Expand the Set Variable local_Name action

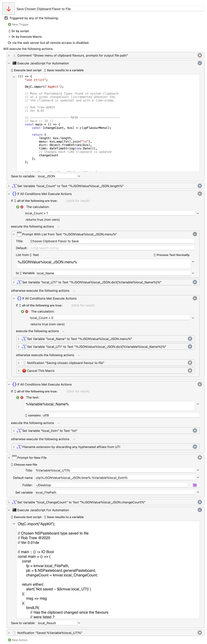point(19,339)
